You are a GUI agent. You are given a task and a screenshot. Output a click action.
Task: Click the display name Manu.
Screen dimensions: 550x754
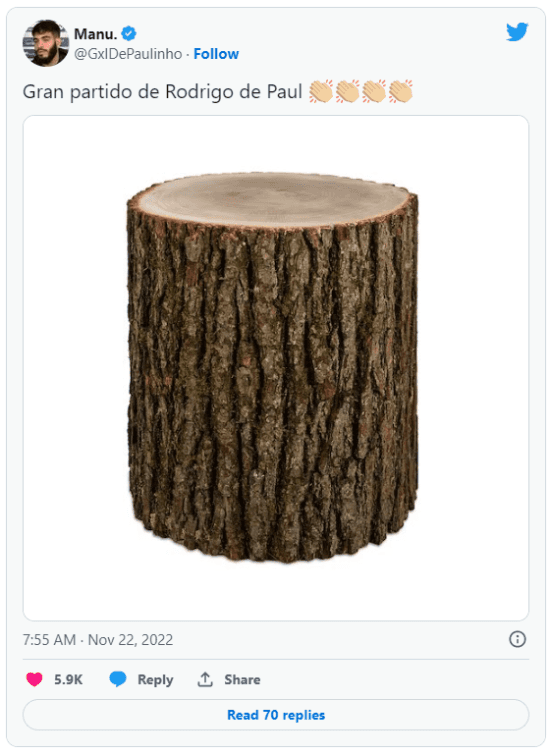pos(95,34)
